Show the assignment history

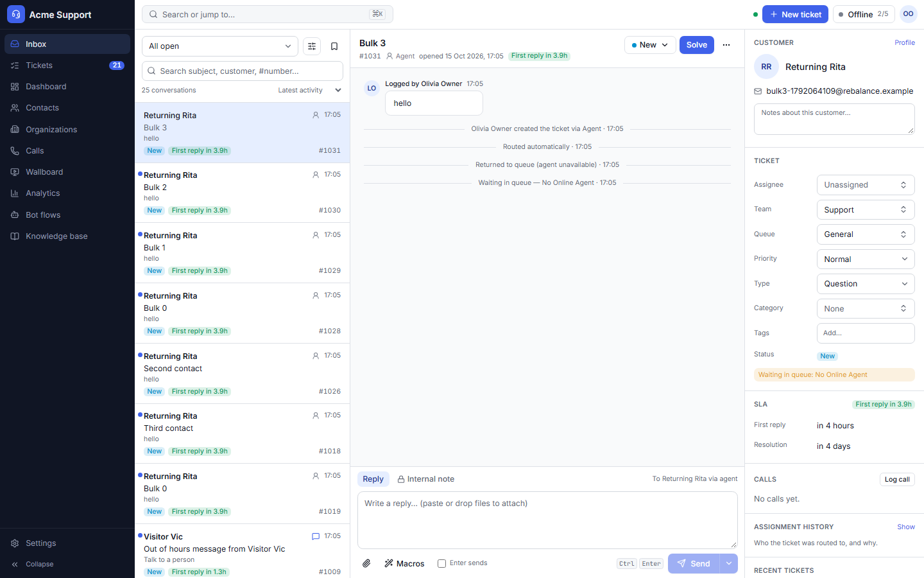(x=906, y=527)
